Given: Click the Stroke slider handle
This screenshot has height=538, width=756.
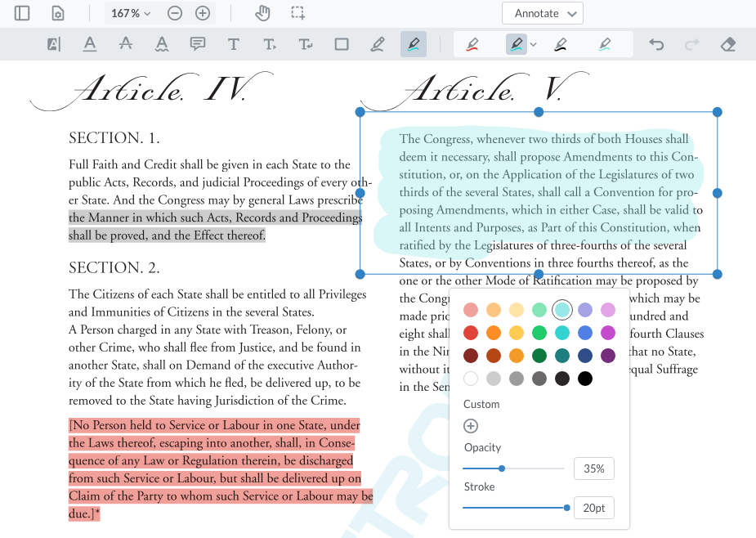Looking at the screenshot, I should pyautogui.click(x=567, y=508).
